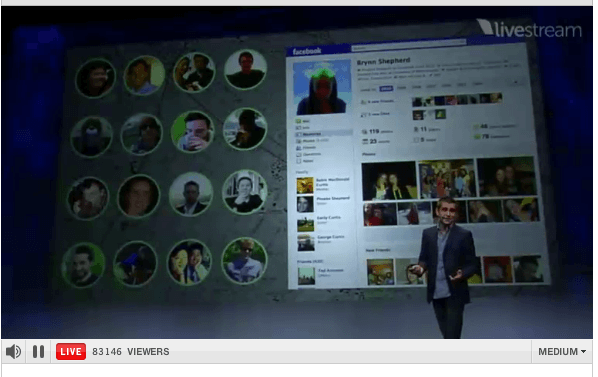Click the circular avatar of man in suit
Screen dimensions: 598x377
point(191,194)
